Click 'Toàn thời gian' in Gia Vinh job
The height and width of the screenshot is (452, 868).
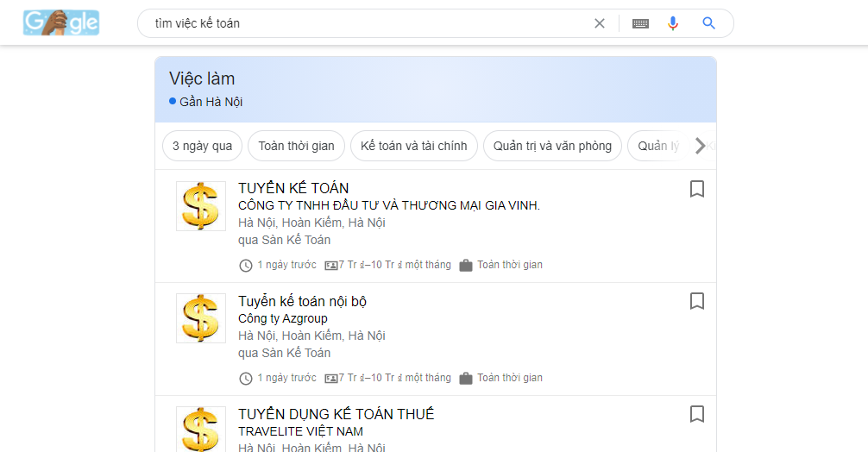click(x=510, y=265)
